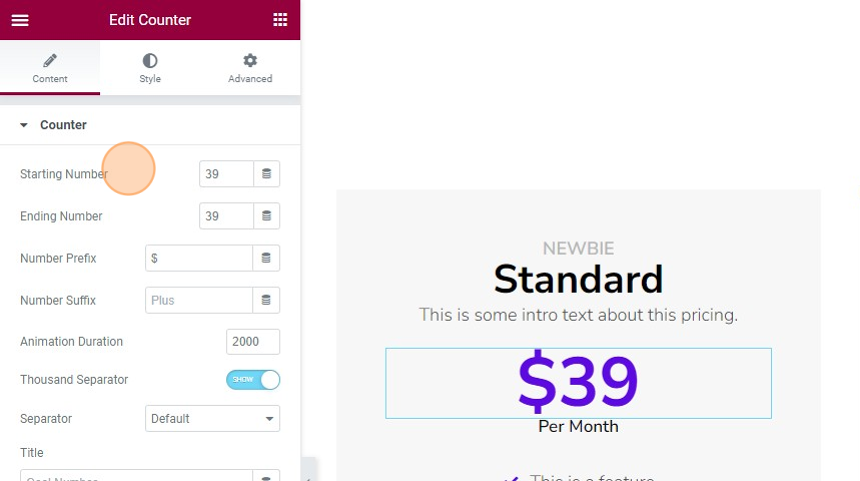Click dynamic tags icon for Number Prefix
Image resolution: width=860 pixels, height=481 pixels.
pos(266,258)
